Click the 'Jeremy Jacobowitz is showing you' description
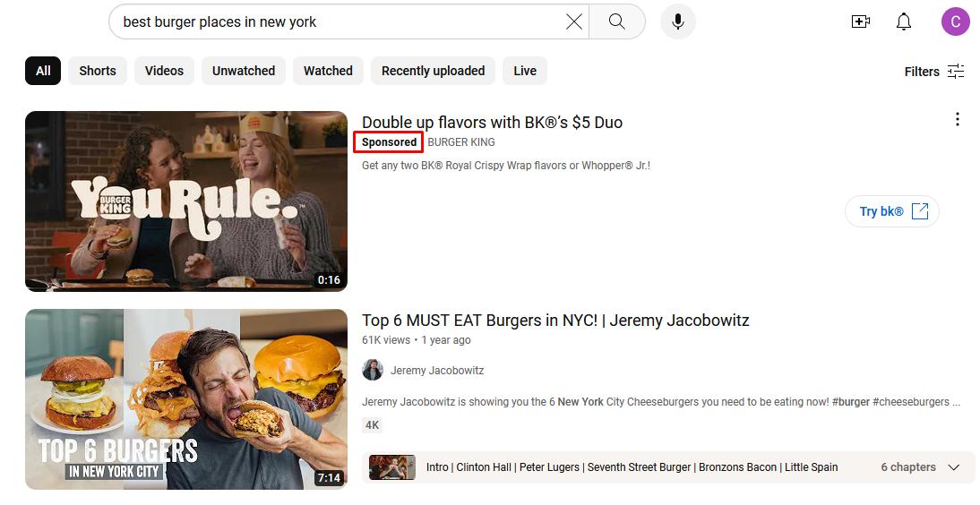 660,402
